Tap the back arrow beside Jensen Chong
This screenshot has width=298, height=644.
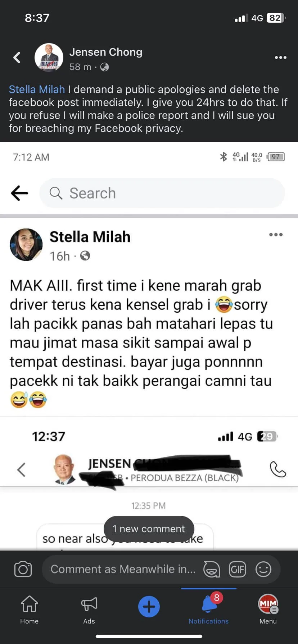(17, 57)
